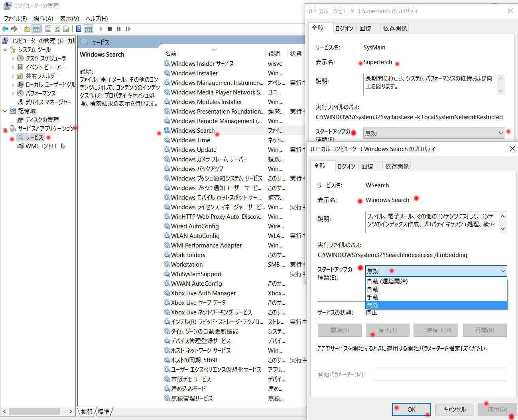Click the blue Help toolbar icon
The image size is (518, 420).
coord(79,29)
